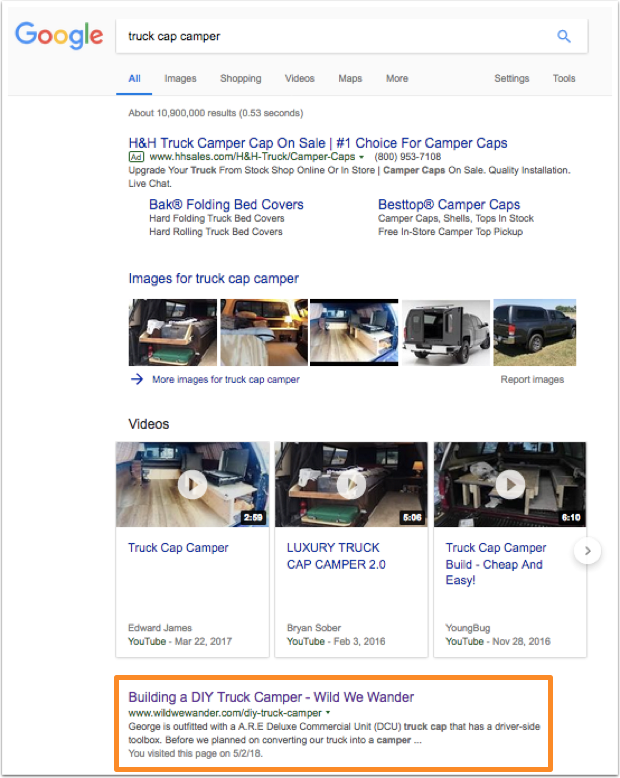620x778 pixels.
Task: Switch to the Maps tab
Action: tap(350, 78)
